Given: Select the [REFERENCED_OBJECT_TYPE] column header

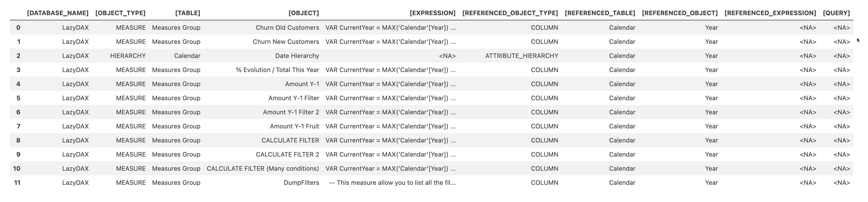Looking at the screenshot, I should (x=510, y=13).
